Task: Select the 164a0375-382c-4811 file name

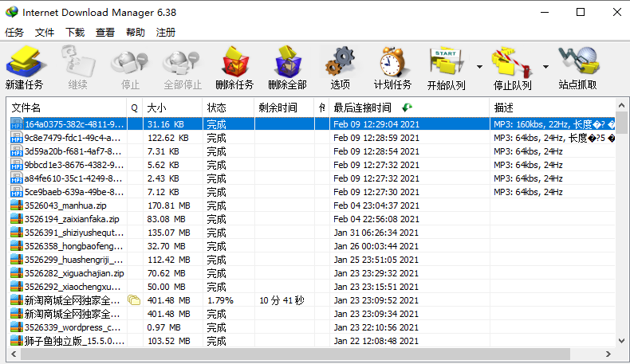Action: click(74, 124)
